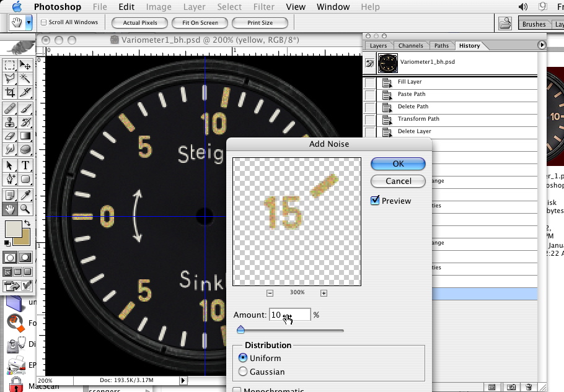
Task: Toggle the Preview checkbox
Action: click(374, 201)
